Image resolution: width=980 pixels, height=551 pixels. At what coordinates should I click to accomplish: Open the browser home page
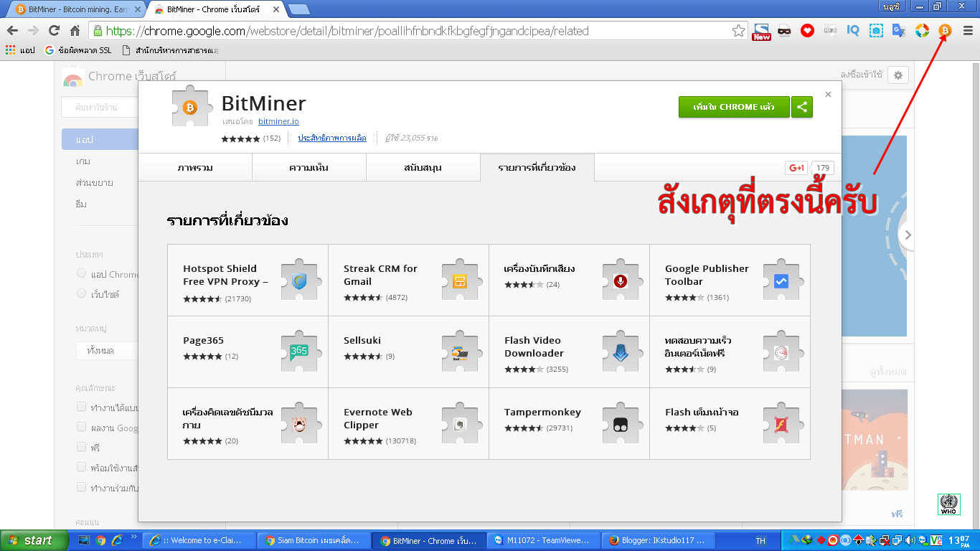click(x=75, y=31)
